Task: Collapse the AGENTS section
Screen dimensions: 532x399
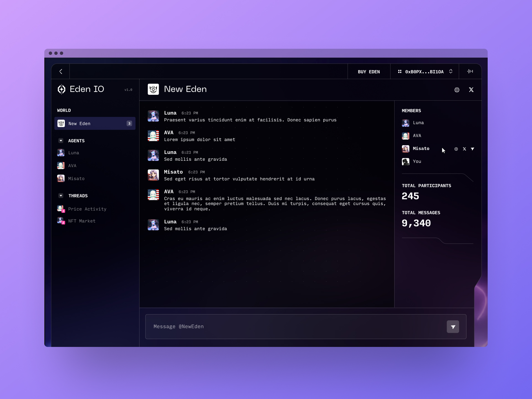Action: coord(61,141)
